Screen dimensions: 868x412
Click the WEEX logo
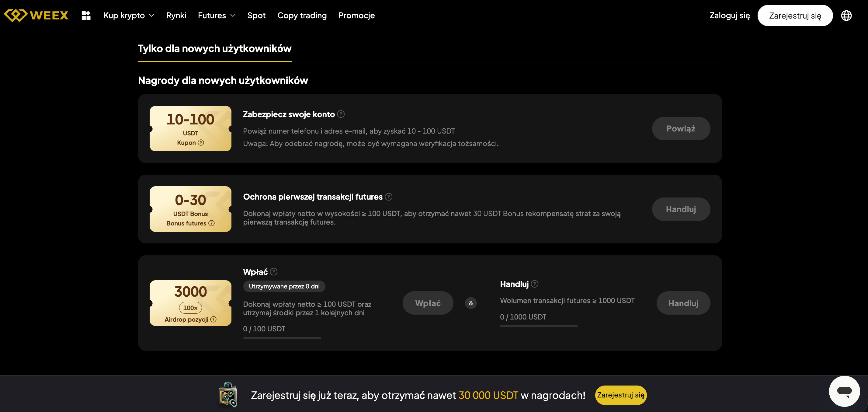tap(36, 16)
